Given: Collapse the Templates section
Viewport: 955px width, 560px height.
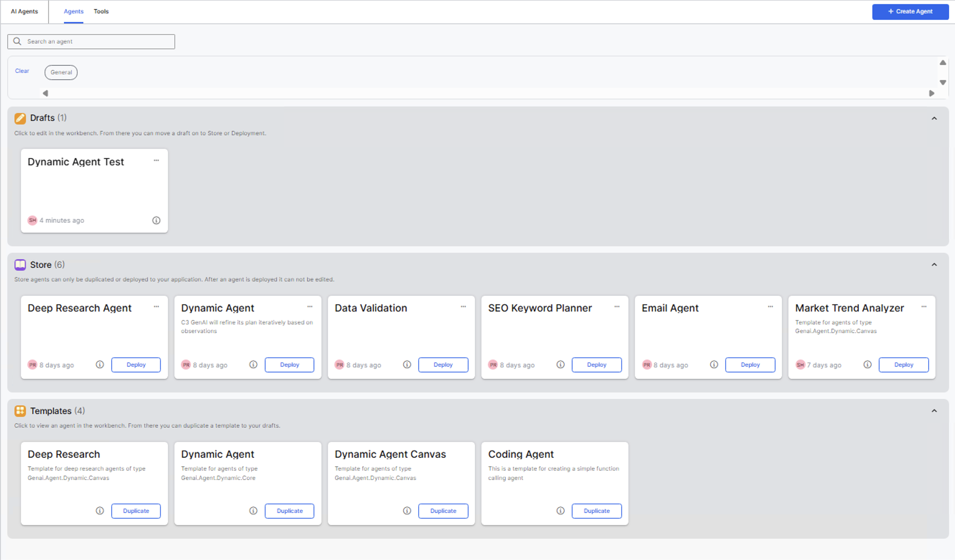Looking at the screenshot, I should tap(934, 411).
